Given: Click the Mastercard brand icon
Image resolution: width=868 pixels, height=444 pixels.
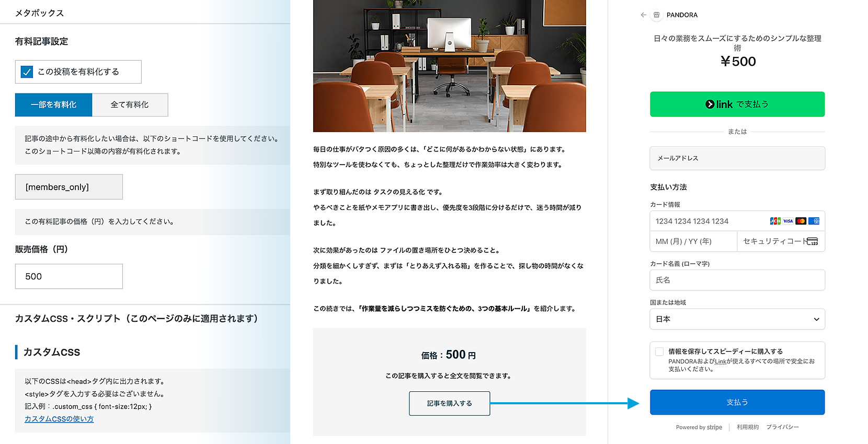Looking at the screenshot, I should [801, 221].
